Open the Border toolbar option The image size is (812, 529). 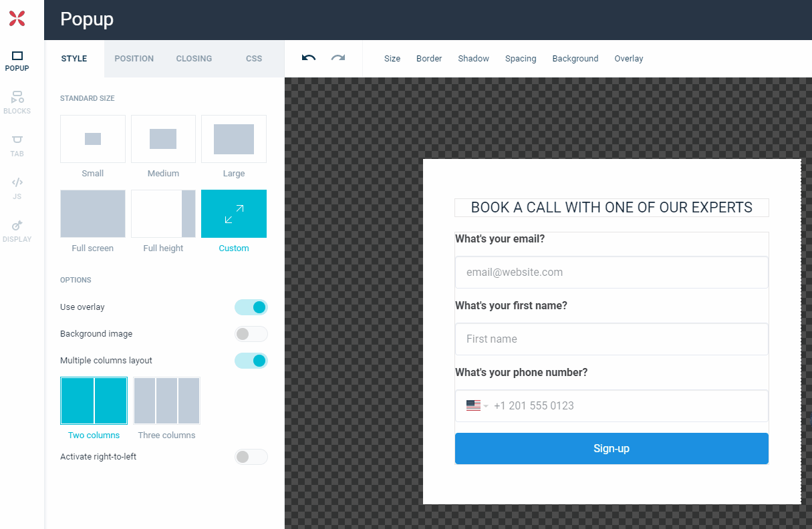[x=429, y=59]
